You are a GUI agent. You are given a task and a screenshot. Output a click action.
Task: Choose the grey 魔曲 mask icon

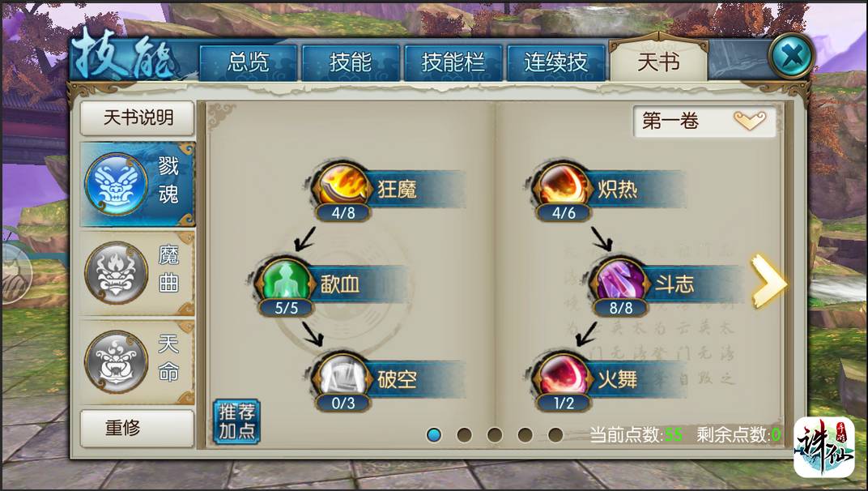click(x=117, y=273)
